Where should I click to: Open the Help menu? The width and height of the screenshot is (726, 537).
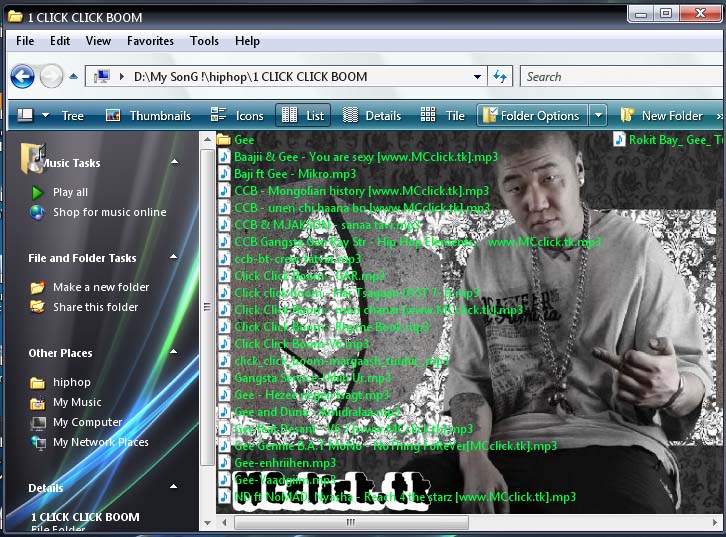(247, 41)
